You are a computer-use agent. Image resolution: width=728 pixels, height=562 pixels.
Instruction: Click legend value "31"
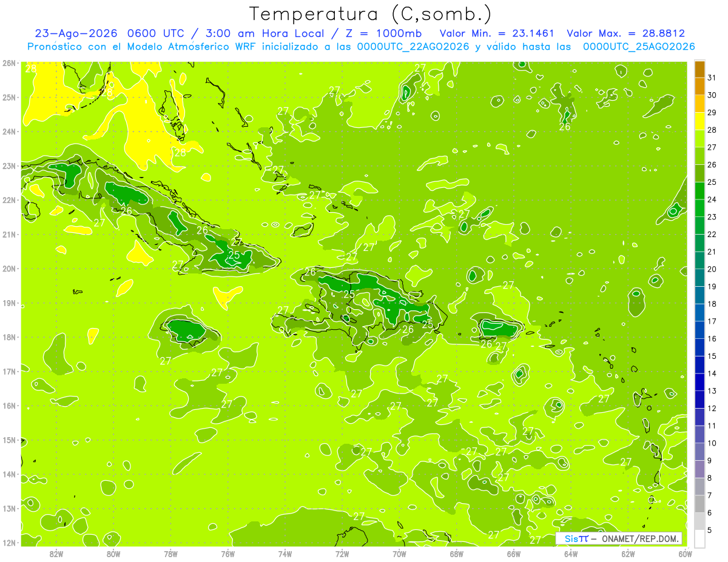pos(712,78)
